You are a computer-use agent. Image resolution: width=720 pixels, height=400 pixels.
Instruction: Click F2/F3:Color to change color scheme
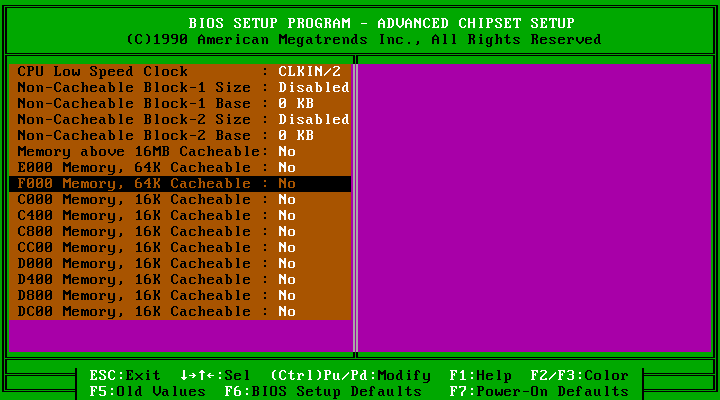[x=580, y=376]
